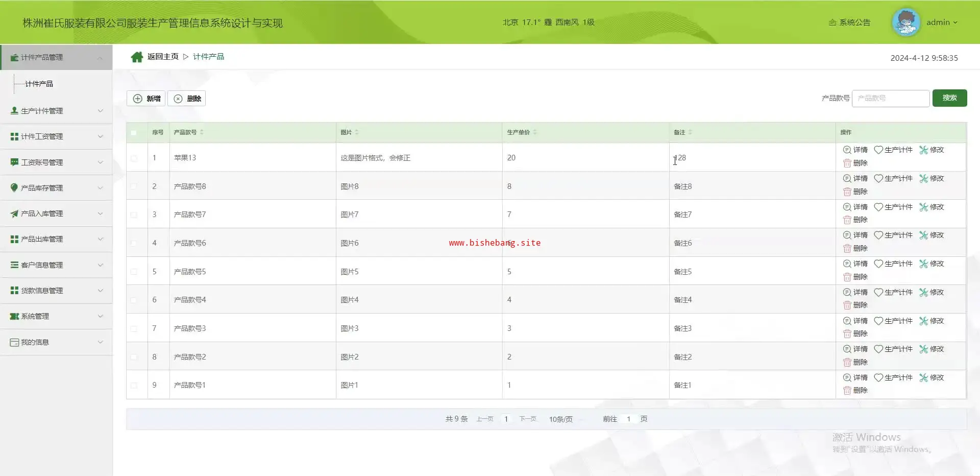980x476 pixels.
Task: Expand the 计件工资管理 menu chevron
Action: pos(100,136)
